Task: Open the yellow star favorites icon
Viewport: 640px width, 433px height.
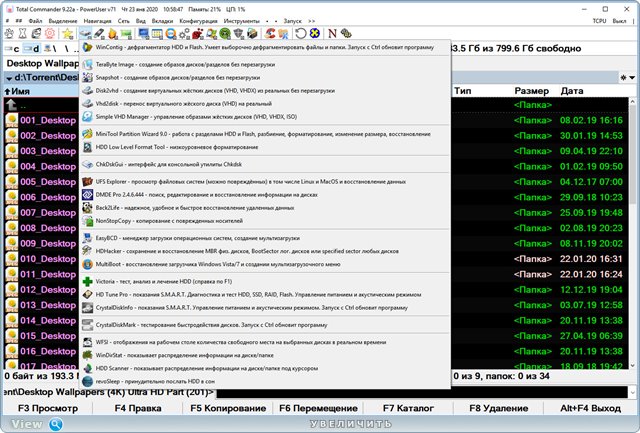Action: tap(68, 33)
